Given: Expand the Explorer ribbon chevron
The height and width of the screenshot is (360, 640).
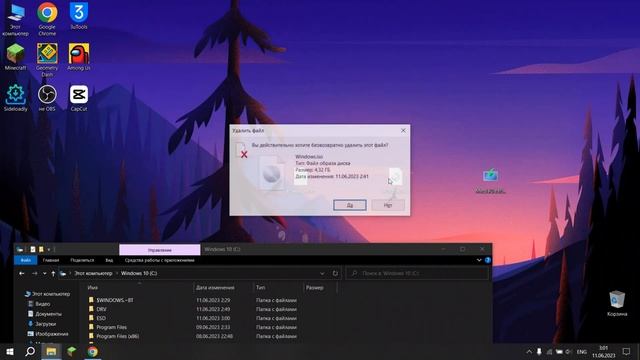Looking at the screenshot, I should tap(479, 260).
